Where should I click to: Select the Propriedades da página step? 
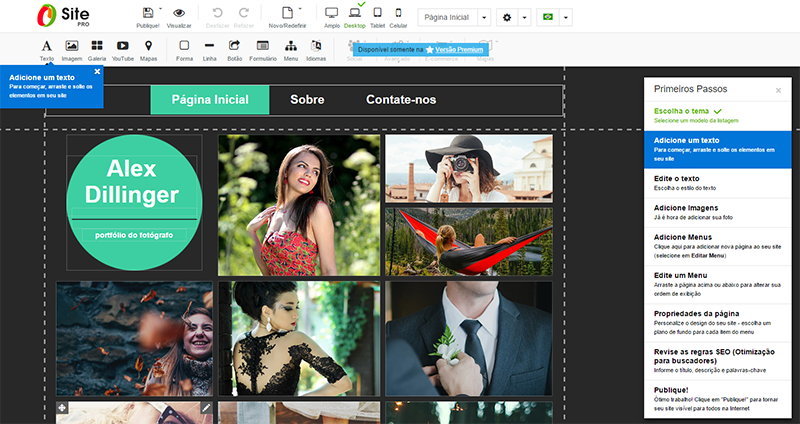point(717,322)
